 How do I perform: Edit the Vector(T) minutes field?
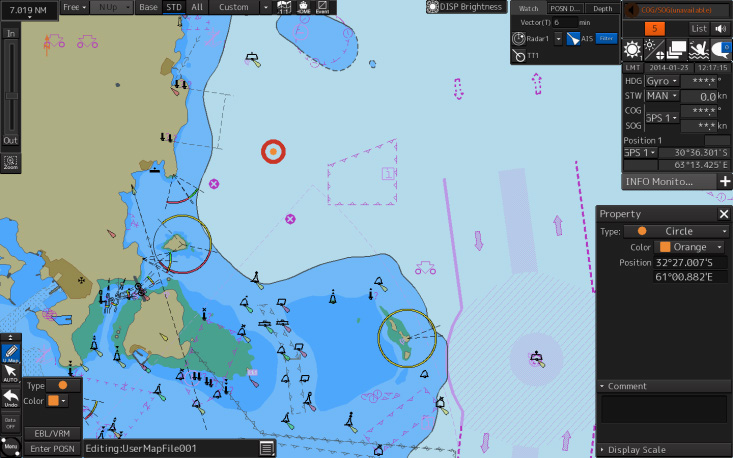pos(565,22)
